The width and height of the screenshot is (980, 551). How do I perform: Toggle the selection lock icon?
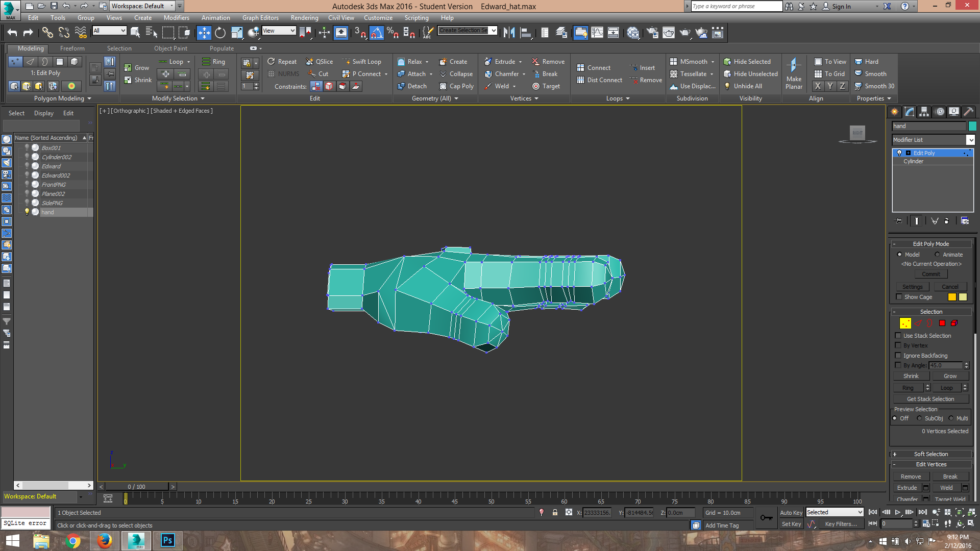pos(555,512)
